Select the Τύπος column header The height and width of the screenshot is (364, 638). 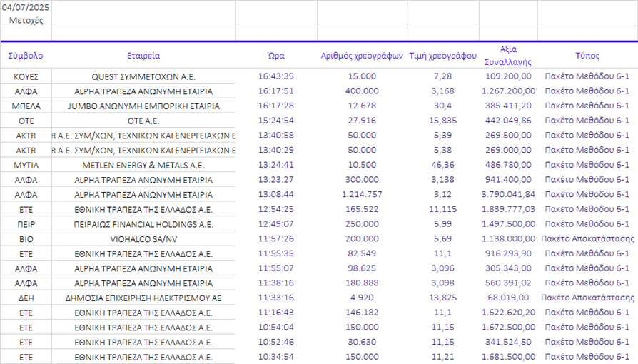(x=587, y=56)
